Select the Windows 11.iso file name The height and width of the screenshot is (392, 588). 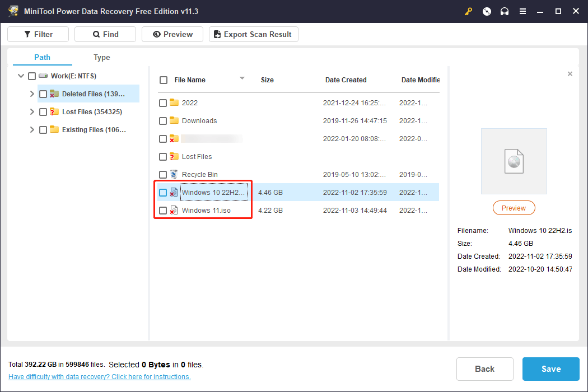click(x=206, y=211)
